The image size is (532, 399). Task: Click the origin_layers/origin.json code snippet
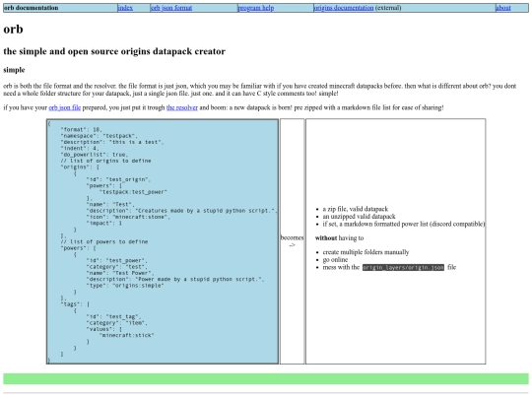403,267
